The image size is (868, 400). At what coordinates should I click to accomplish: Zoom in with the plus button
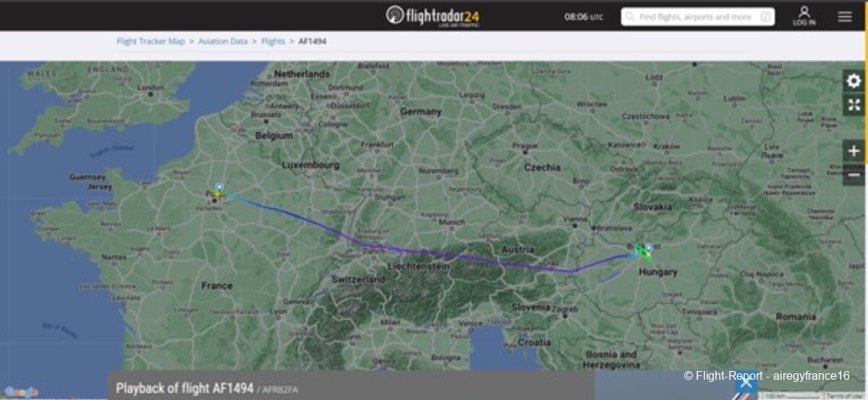(x=854, y=151)
